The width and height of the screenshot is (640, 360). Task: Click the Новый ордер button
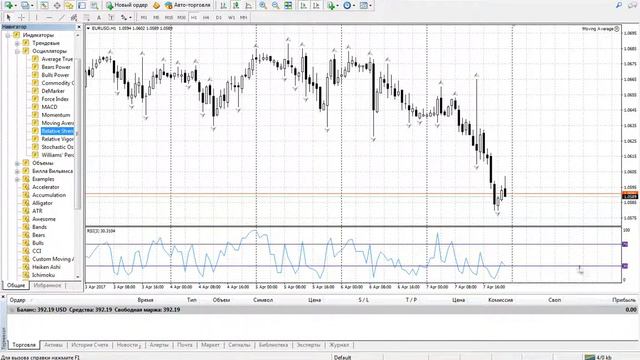[127, 5]
